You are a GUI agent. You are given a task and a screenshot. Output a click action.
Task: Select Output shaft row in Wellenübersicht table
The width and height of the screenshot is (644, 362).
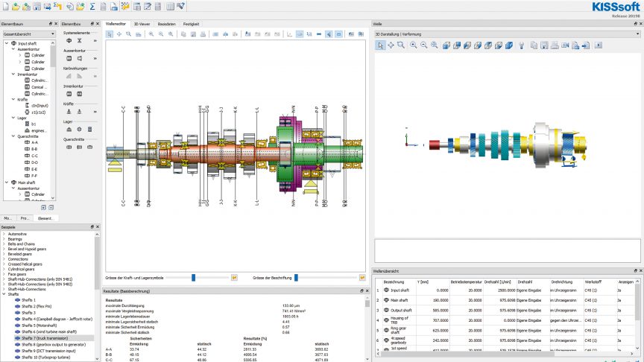pos(505,311)
